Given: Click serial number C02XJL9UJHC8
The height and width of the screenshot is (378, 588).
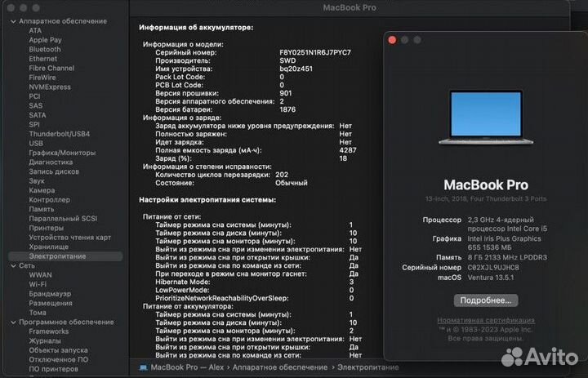Looking at the screenshot, I should [x=493, y=268].
